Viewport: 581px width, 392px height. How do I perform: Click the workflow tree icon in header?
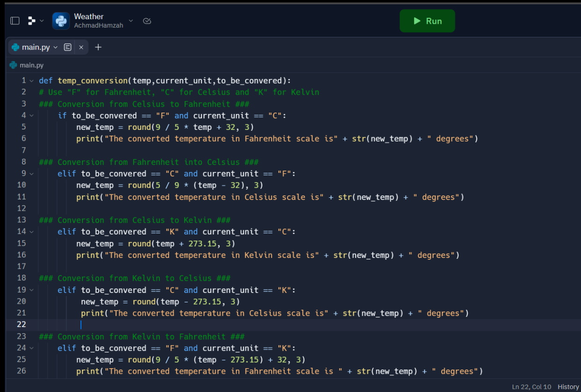click(31, 21)
